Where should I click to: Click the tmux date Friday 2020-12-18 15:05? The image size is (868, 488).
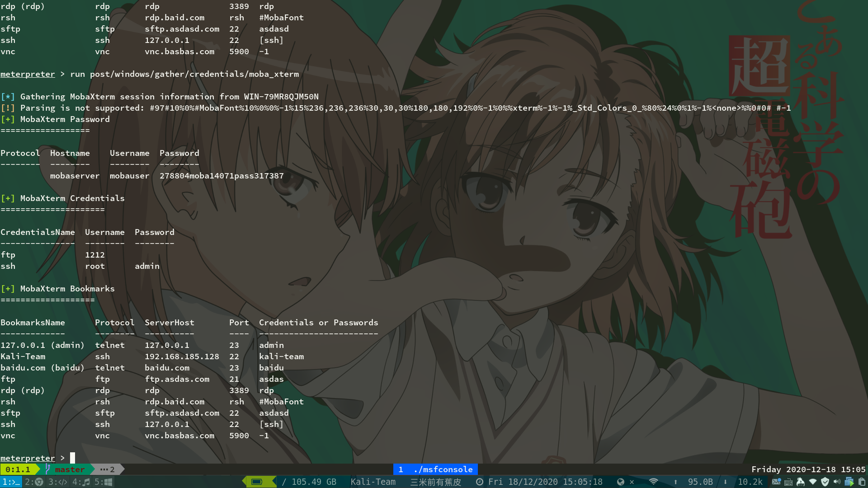click(808, 469)
